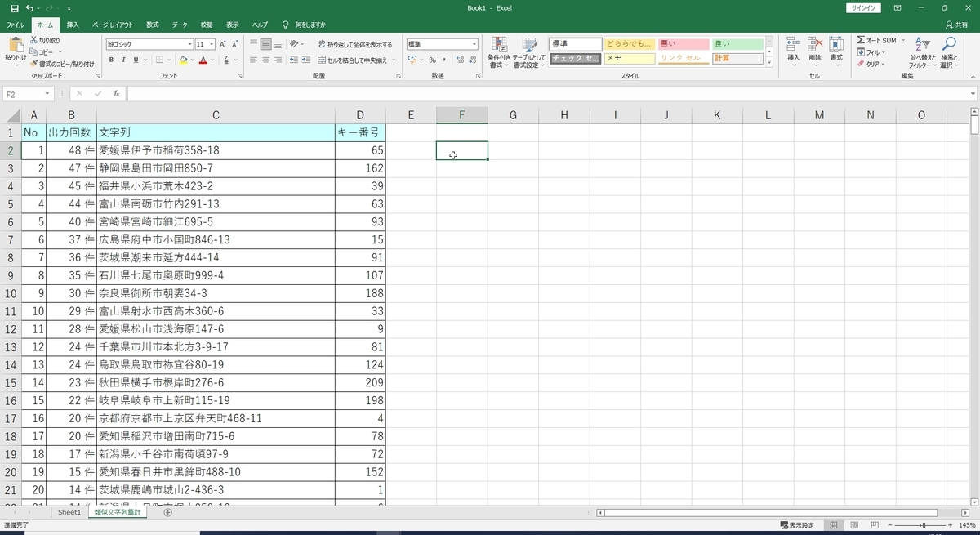Viewport: 980px width, 535px height.
Task: Toggle 折り返して全体を表示する wrap text
Action: 355,44
